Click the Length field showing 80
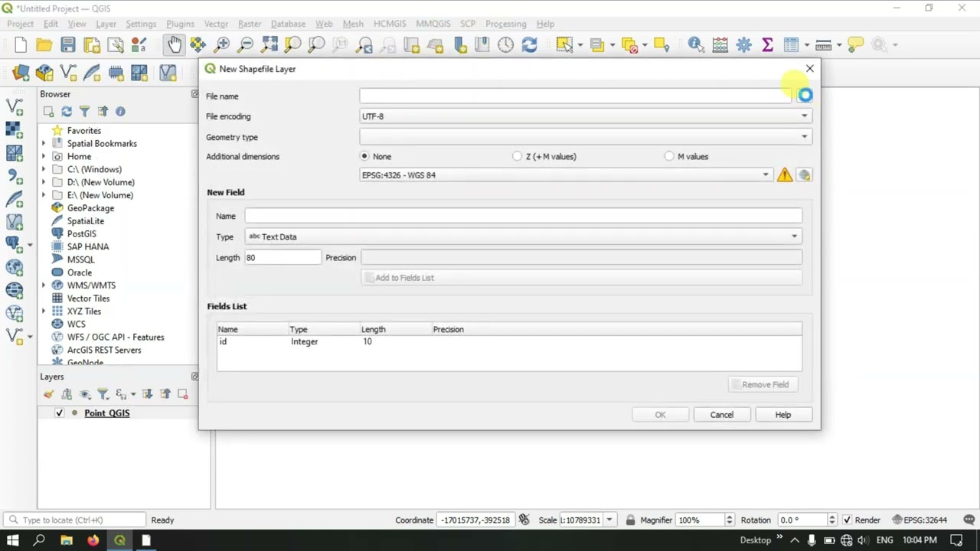 click(283, 258)
